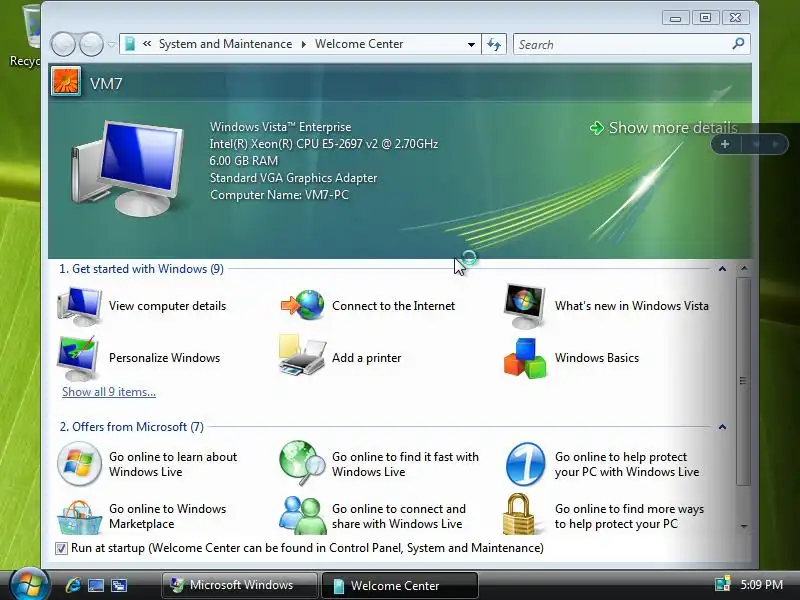Launch Internet Explorer from Quick Launch
Screen dimensions: 800x600
point(72,585)
